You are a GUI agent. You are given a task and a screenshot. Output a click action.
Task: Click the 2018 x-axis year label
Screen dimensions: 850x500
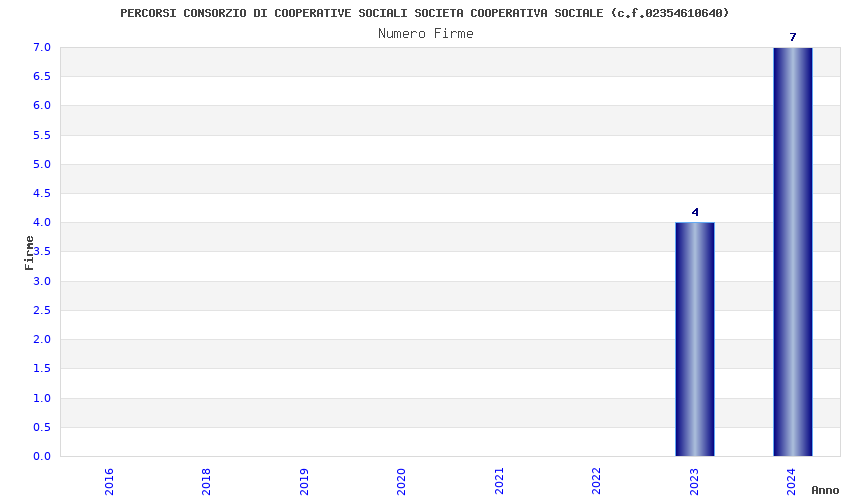[206, 482]
